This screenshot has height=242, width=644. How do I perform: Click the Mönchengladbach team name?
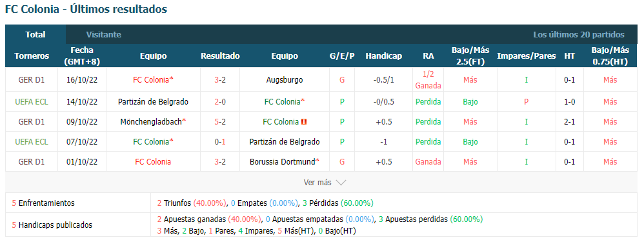coord(151,121)
